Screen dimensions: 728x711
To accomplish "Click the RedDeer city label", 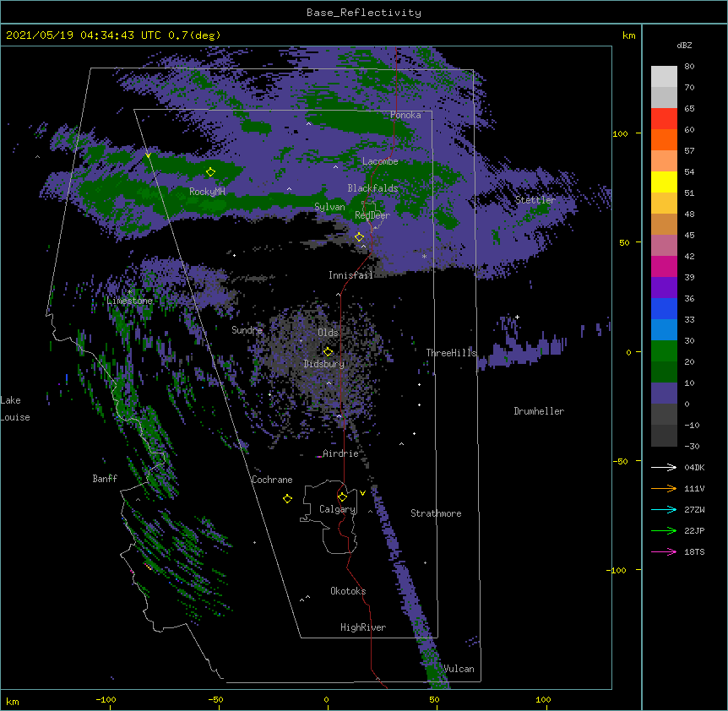I will coord(372,214).
